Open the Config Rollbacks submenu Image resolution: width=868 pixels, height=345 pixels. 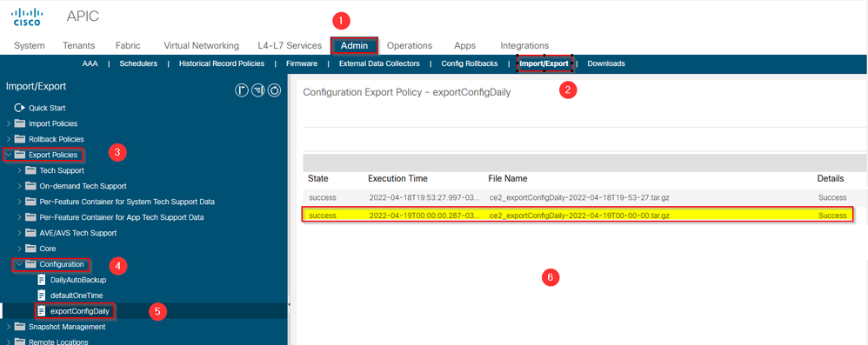[470, 63]
